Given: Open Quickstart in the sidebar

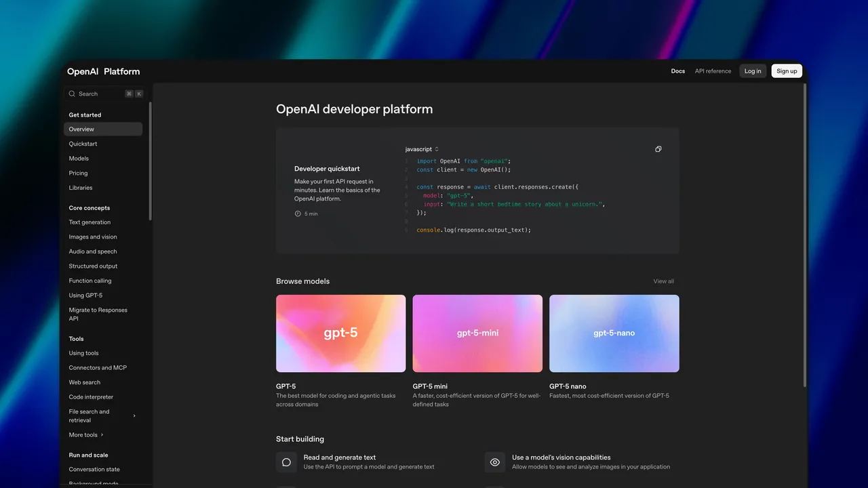Looking at the screenshot, I should click(83, 144).
